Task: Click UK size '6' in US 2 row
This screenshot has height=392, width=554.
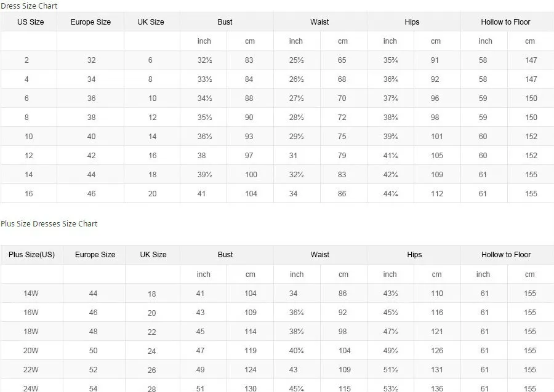Action: (x=150, y=60)
